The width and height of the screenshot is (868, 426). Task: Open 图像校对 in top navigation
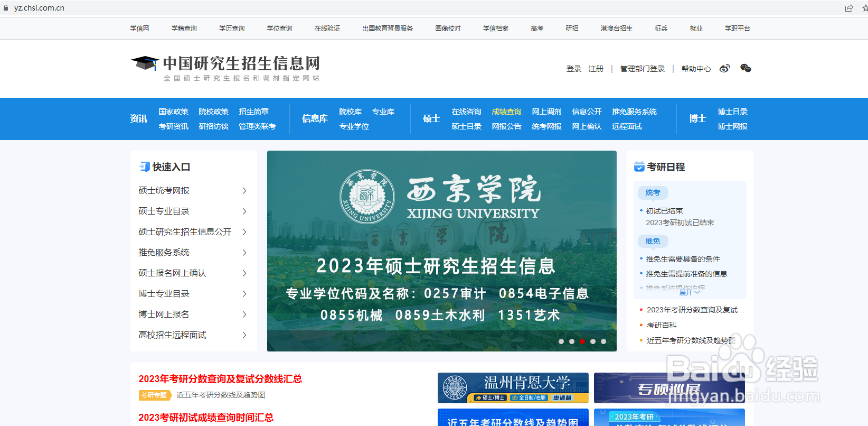click(x=448, y=29)
